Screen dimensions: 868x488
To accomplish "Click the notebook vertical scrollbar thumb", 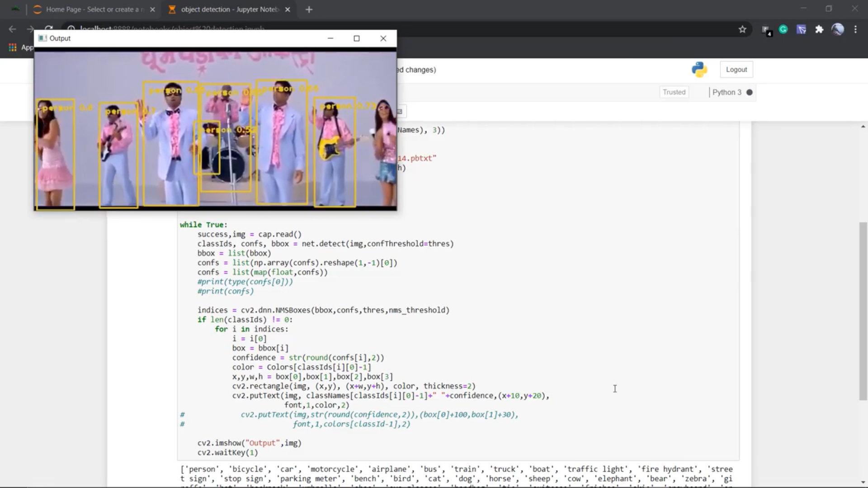I will point(863,311).
